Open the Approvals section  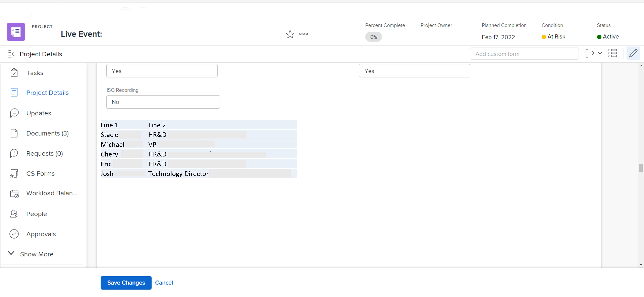click(41, 234)
